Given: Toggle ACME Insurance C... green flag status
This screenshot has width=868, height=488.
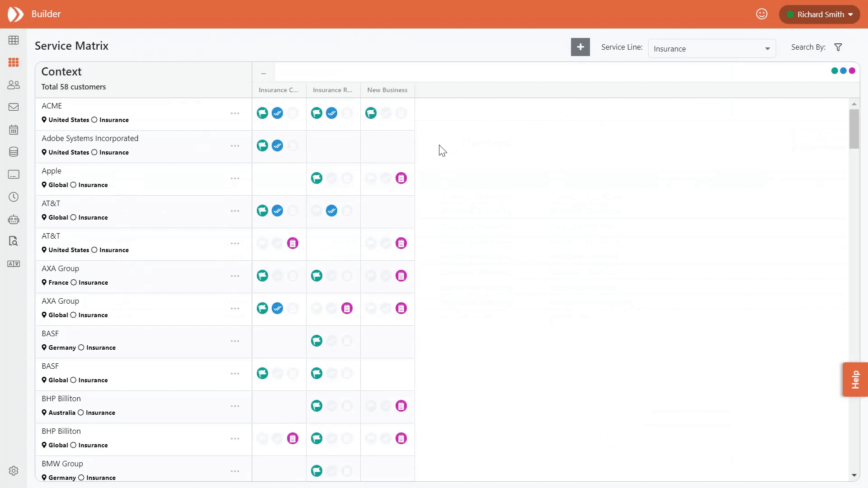Looking at the screenshot, I should [x=262, y=113].
